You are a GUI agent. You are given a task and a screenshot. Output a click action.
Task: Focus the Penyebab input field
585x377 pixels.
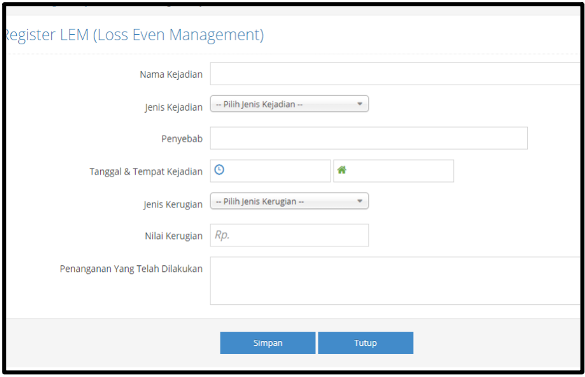[x=369, y=138]
